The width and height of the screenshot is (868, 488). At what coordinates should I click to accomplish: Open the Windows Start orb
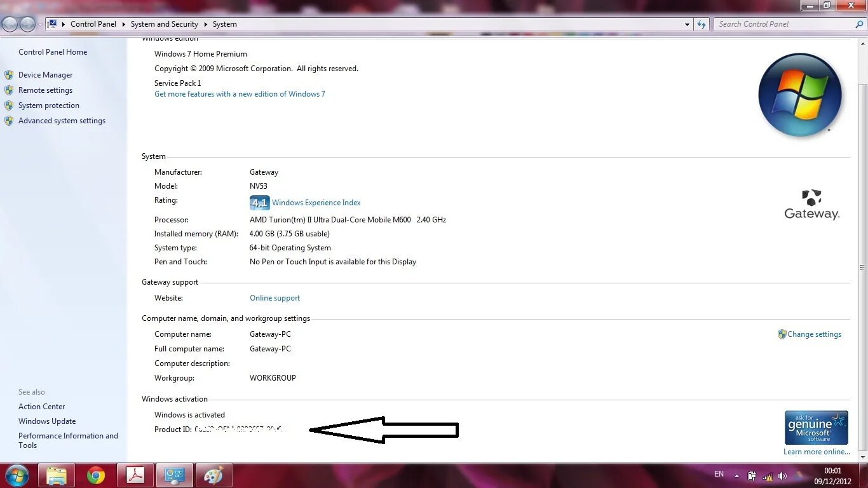point(16,475)
